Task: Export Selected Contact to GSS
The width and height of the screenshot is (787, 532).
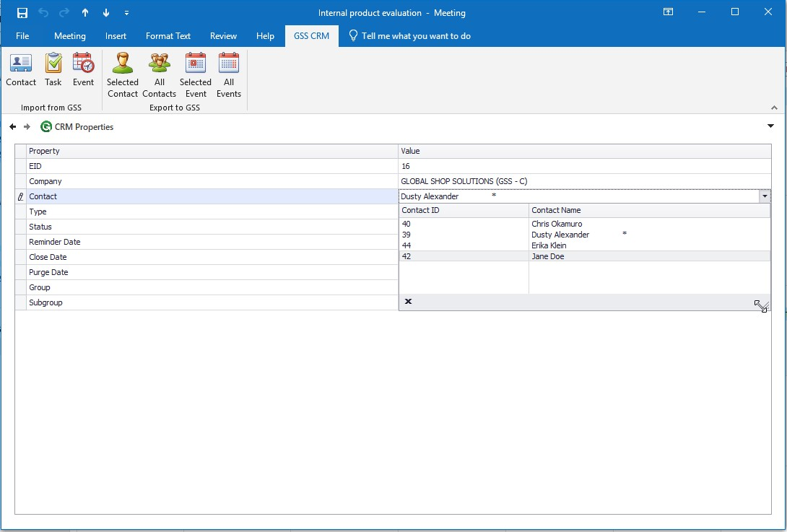Action: click(123, 75)
